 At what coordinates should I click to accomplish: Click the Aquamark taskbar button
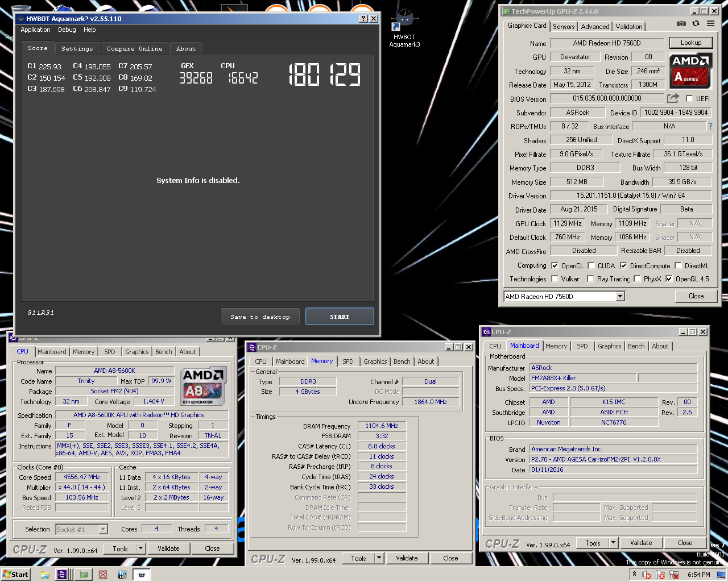tap(142, 575)
